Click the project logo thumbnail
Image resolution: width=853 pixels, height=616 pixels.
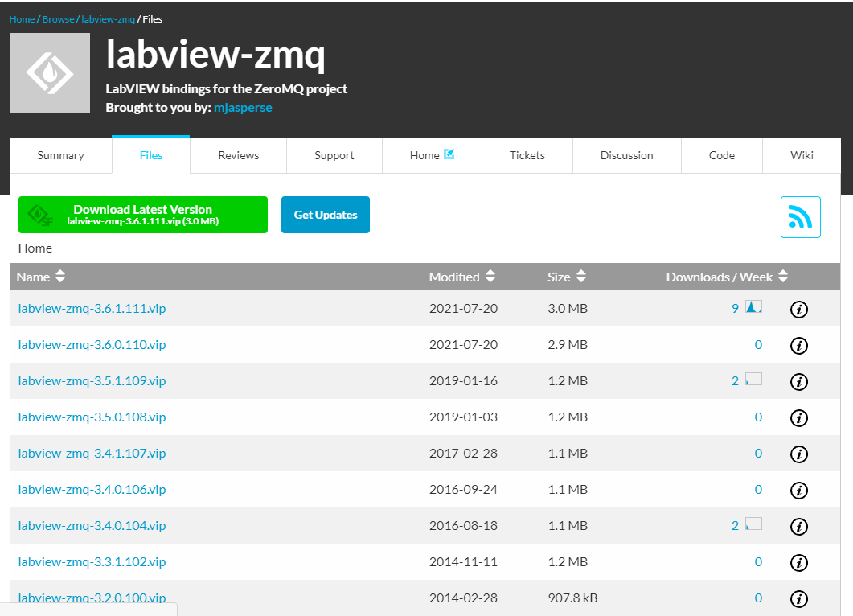pyautogui.click(x=50, y=72)
